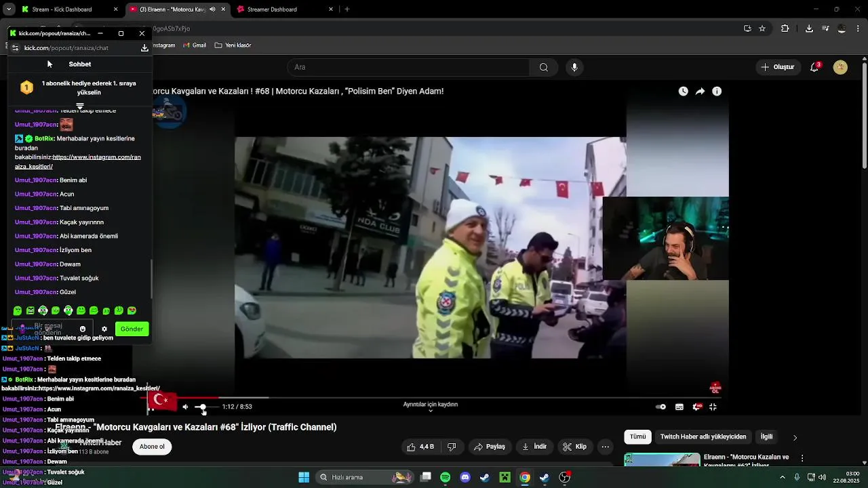Like the video showing 4,4 B

(x=420, y=447)
